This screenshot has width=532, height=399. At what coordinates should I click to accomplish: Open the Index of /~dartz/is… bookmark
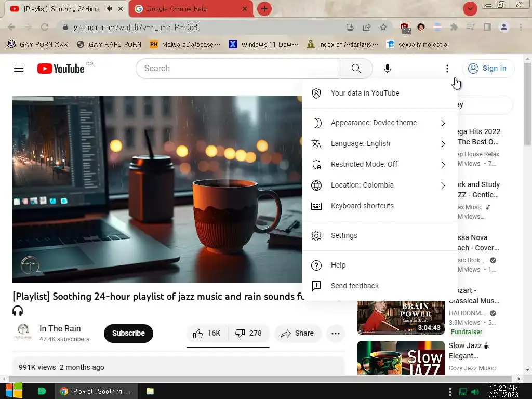click(342, 45)
